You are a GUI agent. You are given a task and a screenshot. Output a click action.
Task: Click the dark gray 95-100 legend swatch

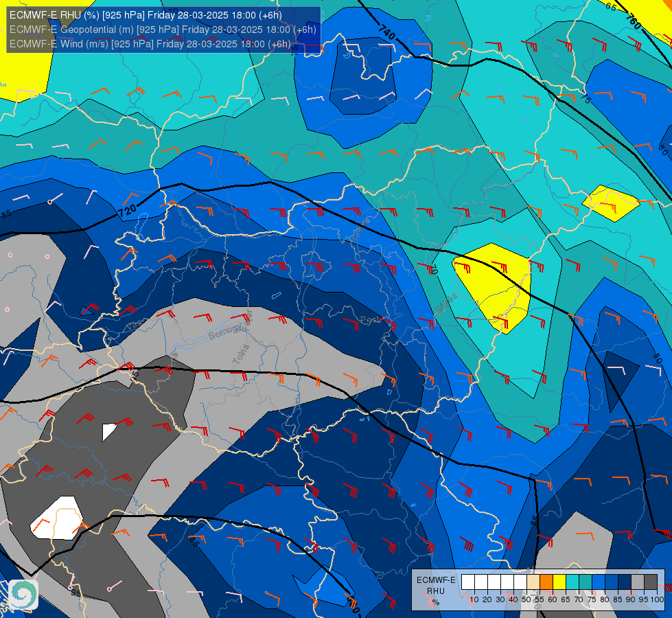[651, 582]
